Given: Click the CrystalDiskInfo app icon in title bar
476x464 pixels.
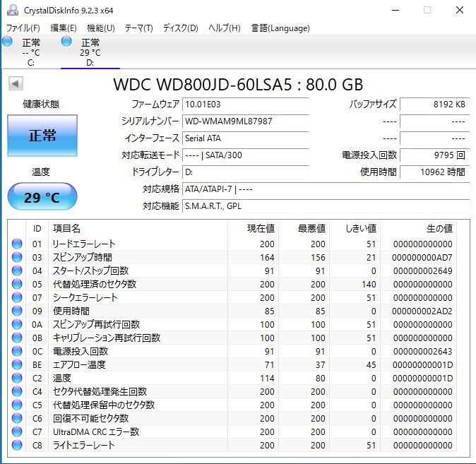Looking at the screenshot, I should [x=13, y=10].
